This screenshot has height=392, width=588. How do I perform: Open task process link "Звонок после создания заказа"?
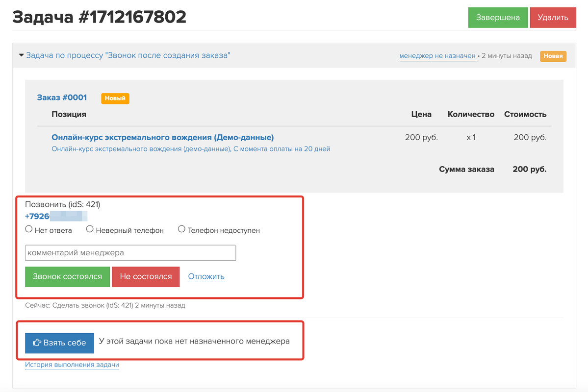click(x=128, y=55)
